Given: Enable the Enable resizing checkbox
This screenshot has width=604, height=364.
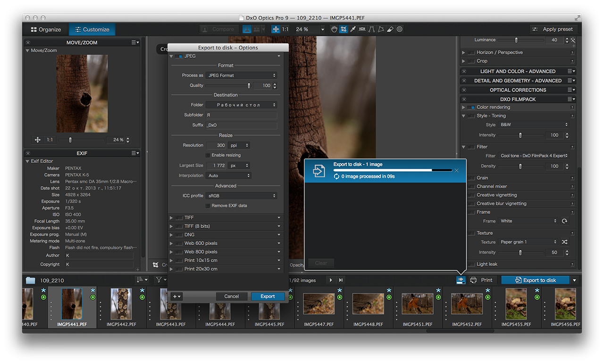Looking at the screenshot, I should point(208,155).
